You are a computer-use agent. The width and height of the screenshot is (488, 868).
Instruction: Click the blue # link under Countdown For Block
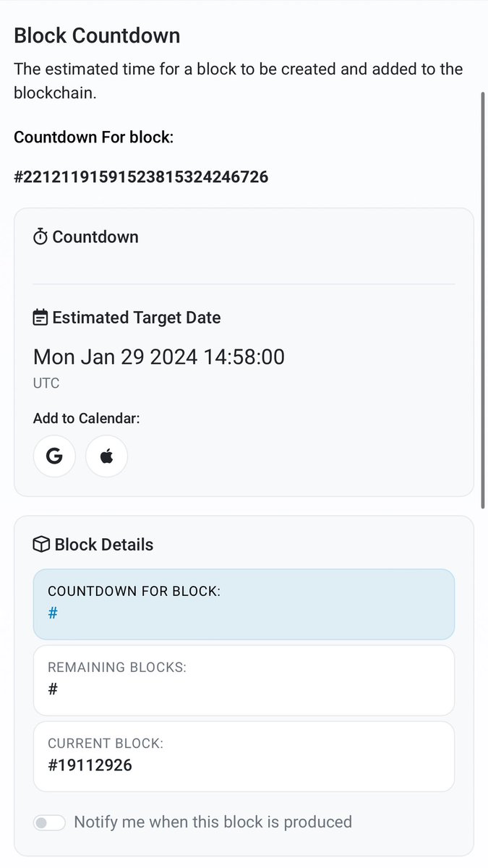[x=53, y=613]
